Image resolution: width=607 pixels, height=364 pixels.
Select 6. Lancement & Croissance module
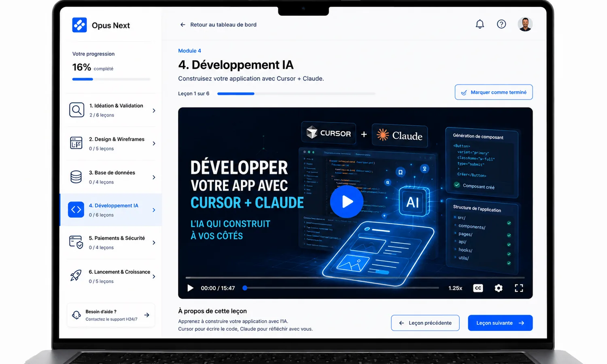pos(111,276)
